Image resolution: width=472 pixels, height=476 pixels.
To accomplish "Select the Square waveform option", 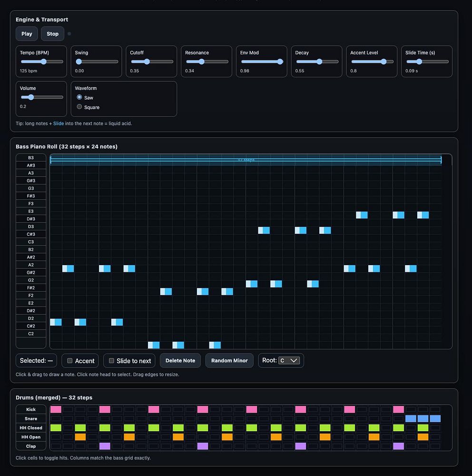I will tap(79, 107).
